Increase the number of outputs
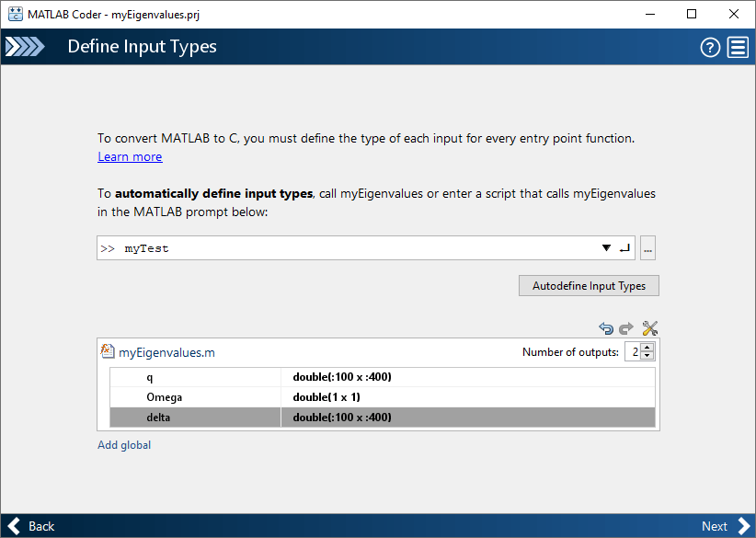 [647, 347]
